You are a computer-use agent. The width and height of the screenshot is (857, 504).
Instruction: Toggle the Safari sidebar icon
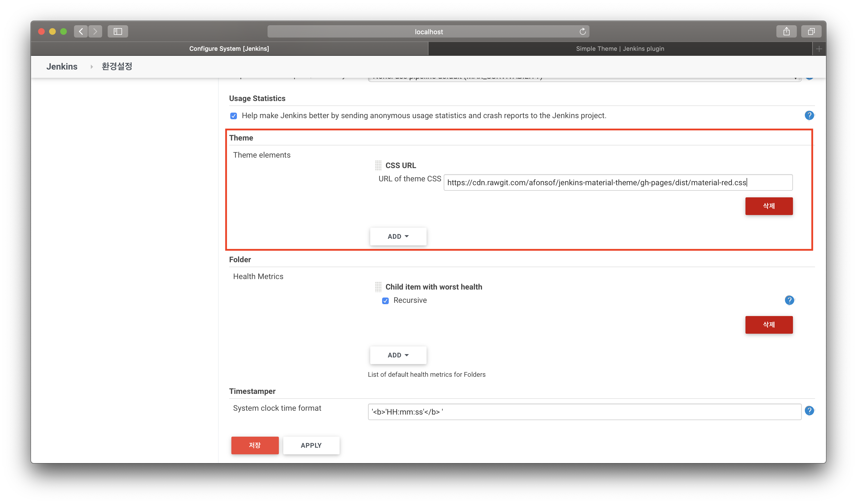point(118,32)
